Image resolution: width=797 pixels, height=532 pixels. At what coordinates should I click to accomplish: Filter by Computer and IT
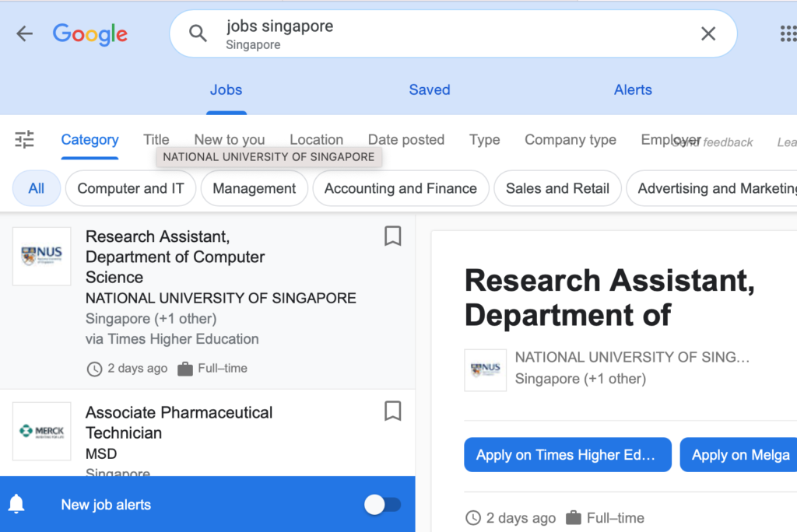131,188
